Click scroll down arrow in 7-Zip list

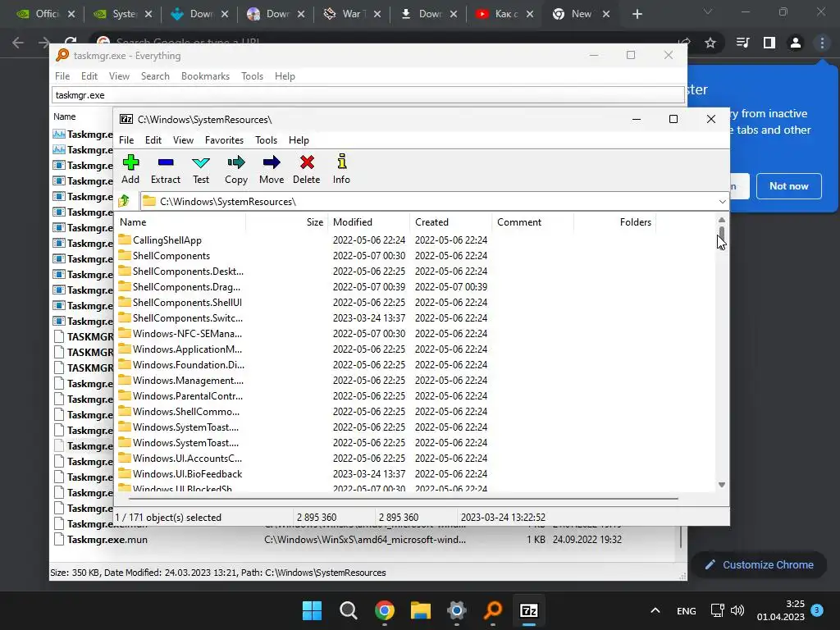[722, 485]
